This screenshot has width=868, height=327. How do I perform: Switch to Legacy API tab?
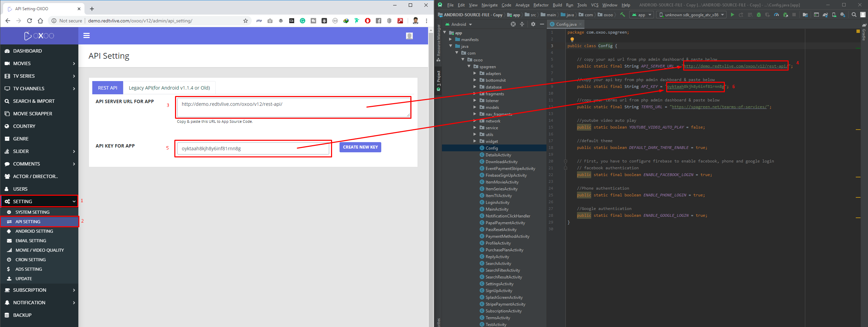pyautogui.click(x=169, y=88)
